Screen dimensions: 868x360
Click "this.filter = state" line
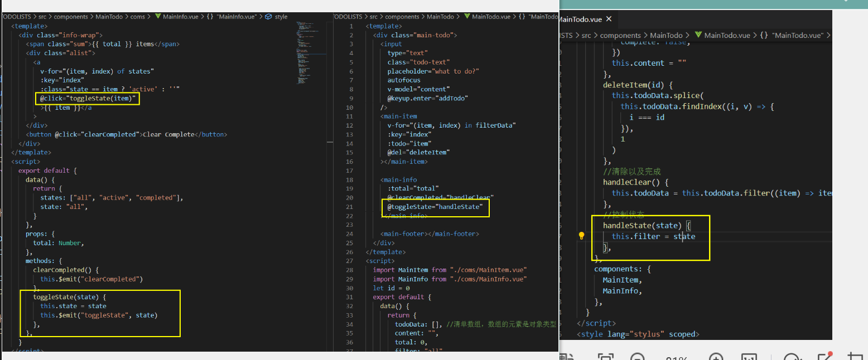653,236
